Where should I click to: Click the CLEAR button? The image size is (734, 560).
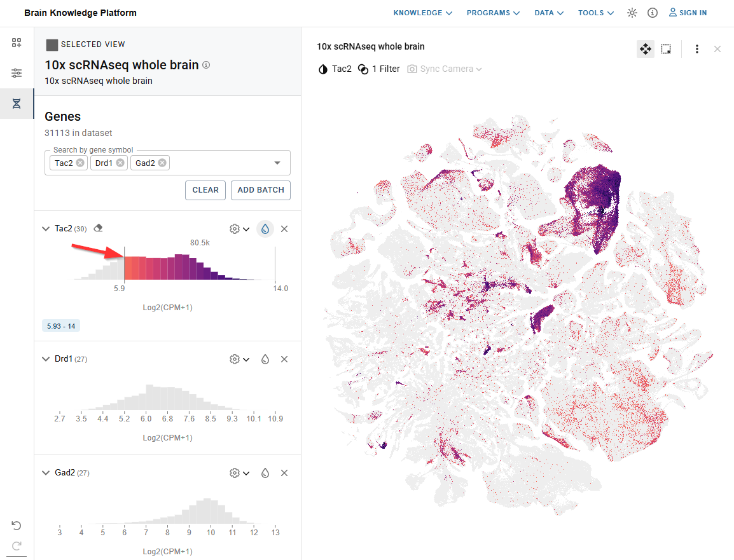(x=205, y=190)
